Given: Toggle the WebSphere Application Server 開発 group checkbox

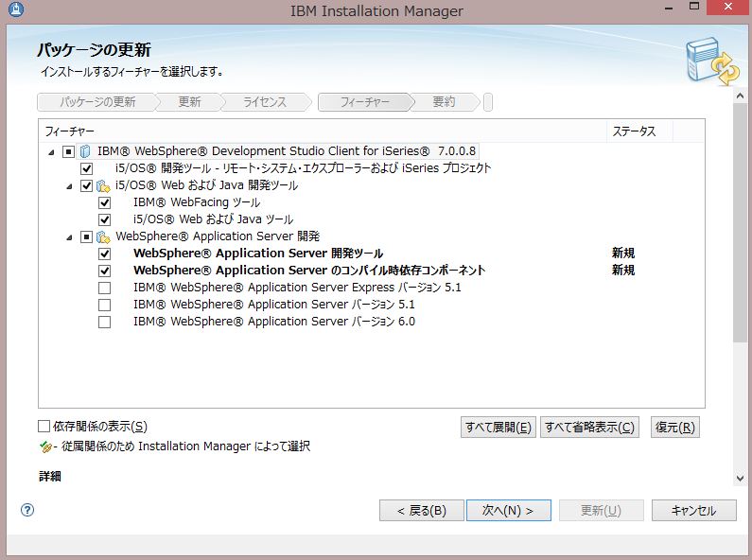Looking at the screenshot, I should [86, 236].
